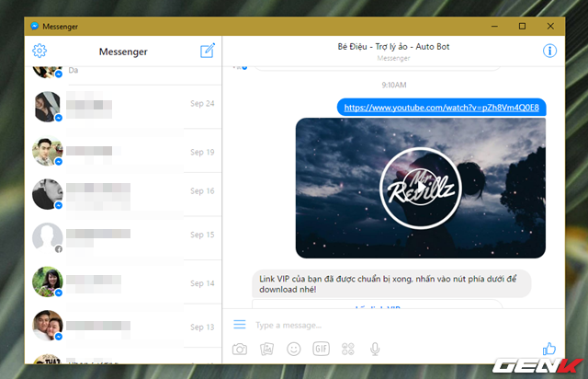Minimize the Messenger window

pyautogui.click(x=494, y=26)
